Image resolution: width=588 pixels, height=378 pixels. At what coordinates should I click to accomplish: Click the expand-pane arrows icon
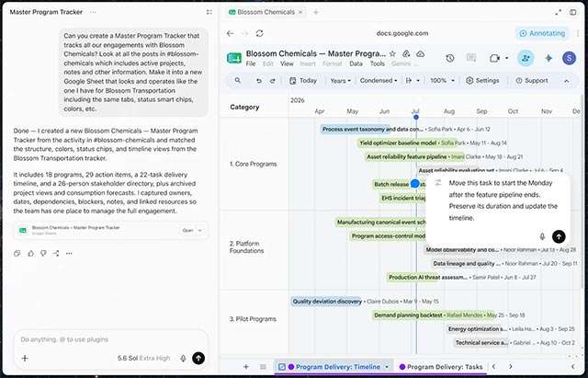pyautogui.click(x=559, y=12)
